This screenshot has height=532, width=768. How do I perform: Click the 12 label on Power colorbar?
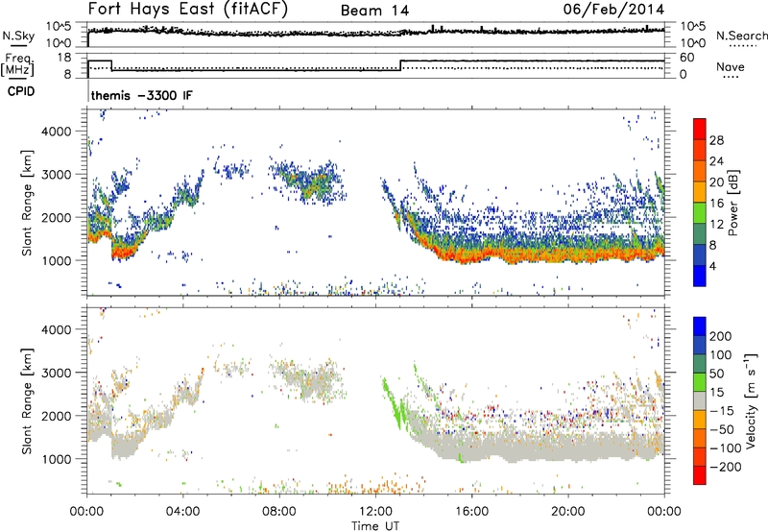tap(716, 225)
